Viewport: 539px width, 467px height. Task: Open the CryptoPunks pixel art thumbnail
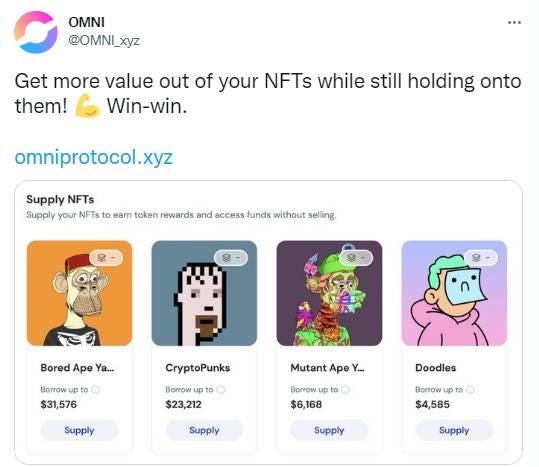(x=204, y=293)
